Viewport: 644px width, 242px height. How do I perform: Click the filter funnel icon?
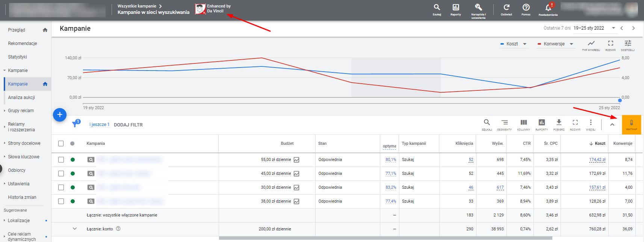(75, 124)
